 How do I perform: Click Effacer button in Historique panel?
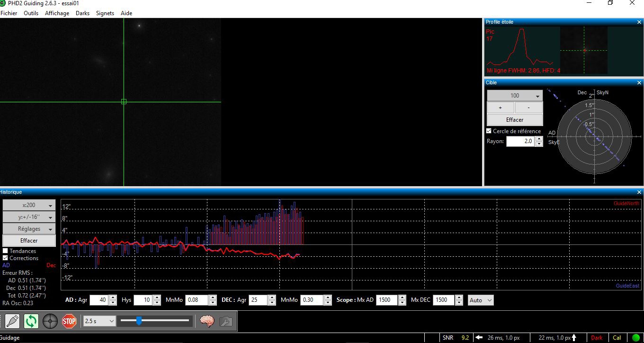29,241
